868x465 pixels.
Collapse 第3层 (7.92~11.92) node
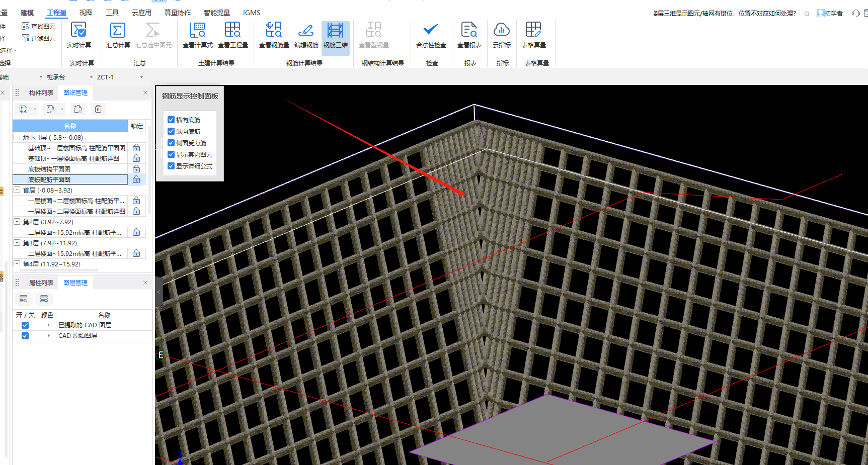click(17, 243)
